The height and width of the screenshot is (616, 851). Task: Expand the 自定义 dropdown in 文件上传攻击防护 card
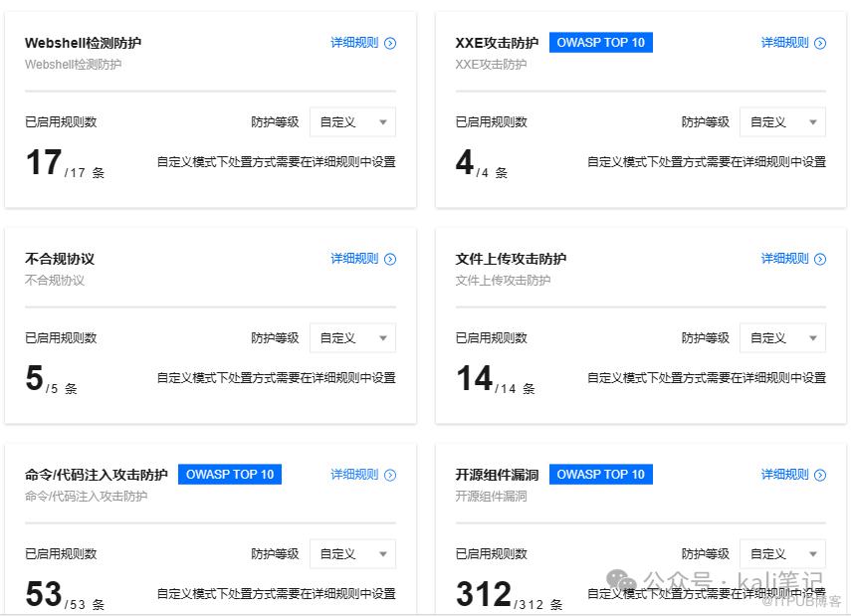[782, 338]
